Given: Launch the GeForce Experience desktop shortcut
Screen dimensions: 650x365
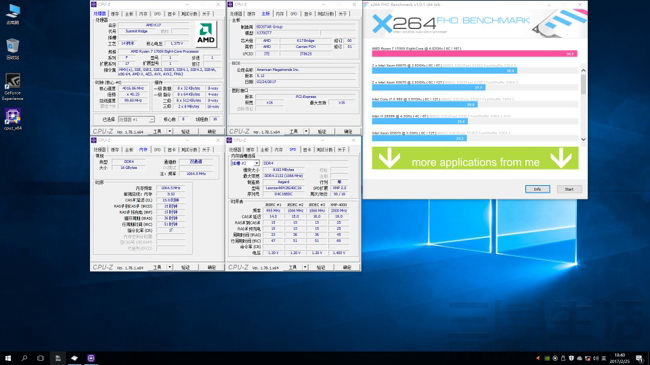Looking at the screenshot, I should click(x=13, y=87).
